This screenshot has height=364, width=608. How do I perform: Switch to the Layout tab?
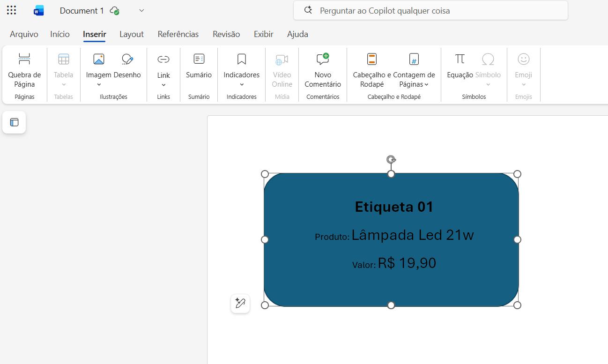click(131, 34)
